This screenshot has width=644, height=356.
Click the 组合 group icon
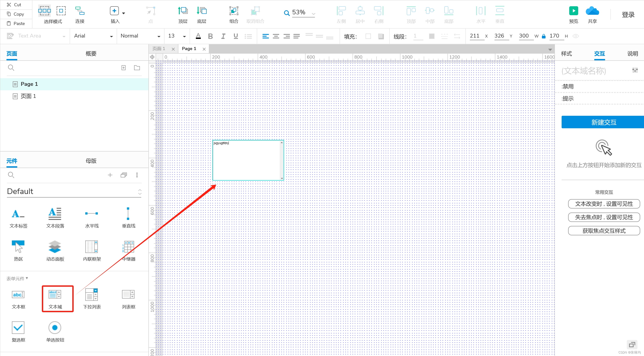pyautogui.click(x=233, y=11)
